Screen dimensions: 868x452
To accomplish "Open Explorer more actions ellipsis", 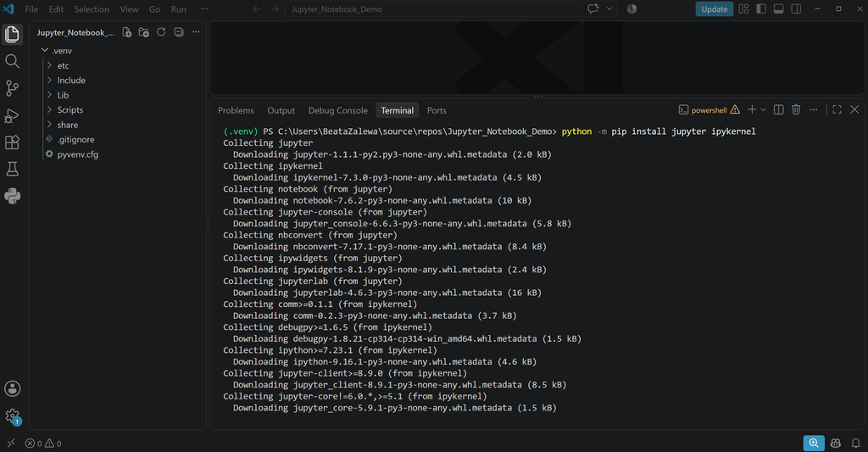I will pos(196,32).
